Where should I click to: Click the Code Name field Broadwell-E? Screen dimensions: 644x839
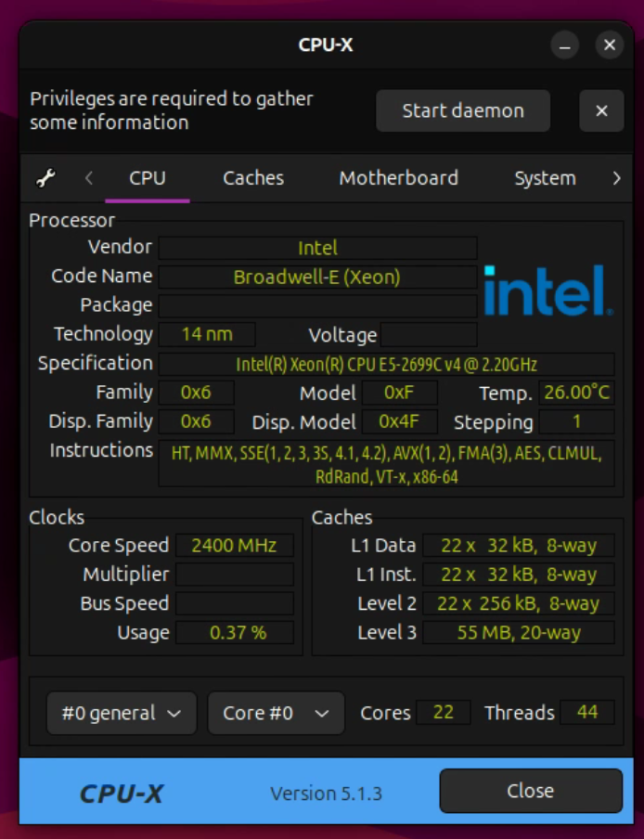click(x=317, y=277)
